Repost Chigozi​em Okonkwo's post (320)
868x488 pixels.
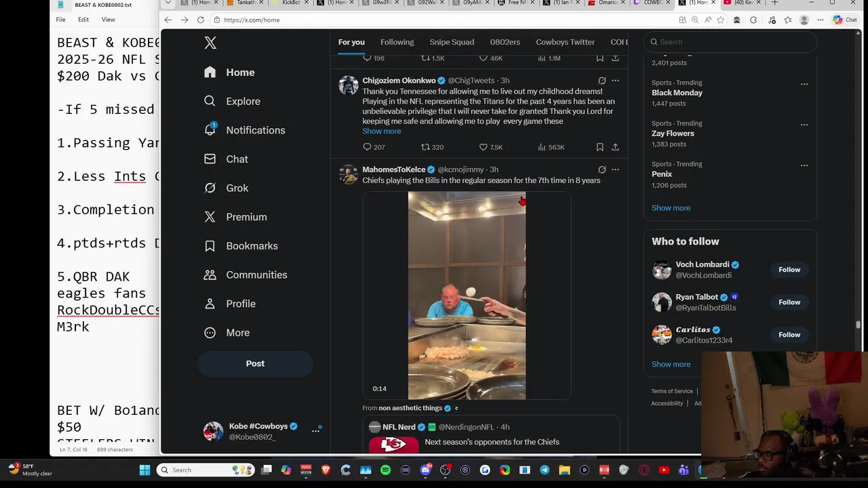tap(432, 147)
